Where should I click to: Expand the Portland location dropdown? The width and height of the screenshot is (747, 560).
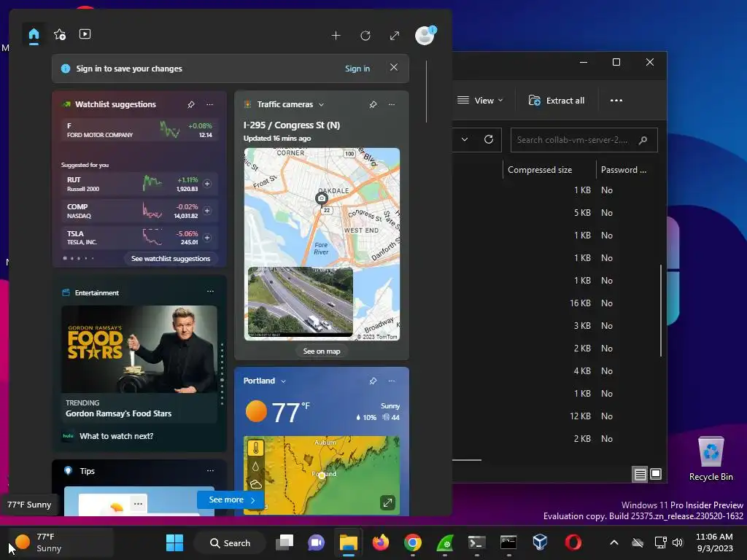[284, 381]
